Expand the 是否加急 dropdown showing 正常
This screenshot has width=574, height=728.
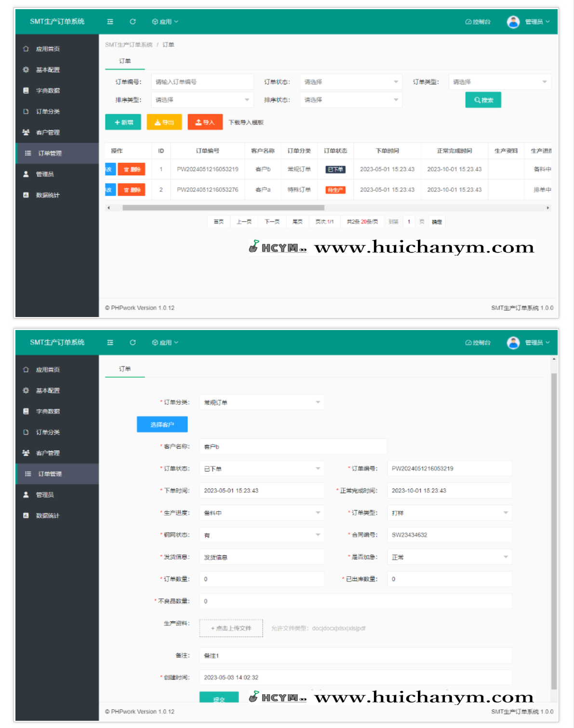click(x=449, y=557)
